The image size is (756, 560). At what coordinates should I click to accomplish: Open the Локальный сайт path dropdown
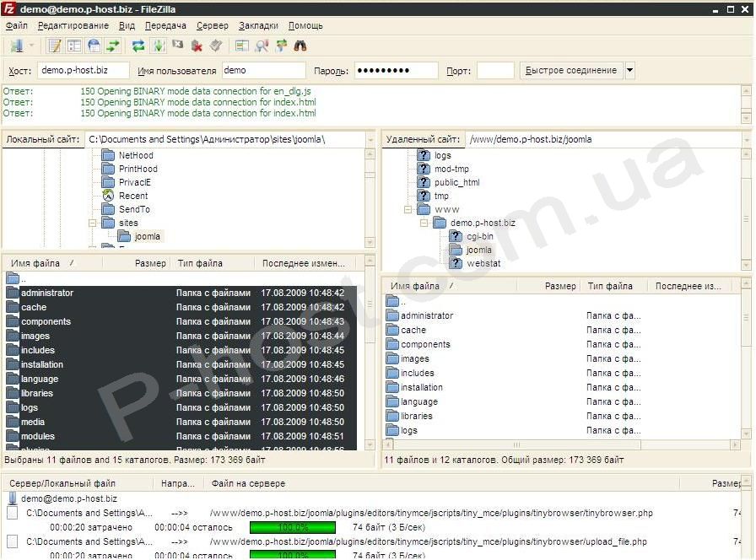(370, 140)
